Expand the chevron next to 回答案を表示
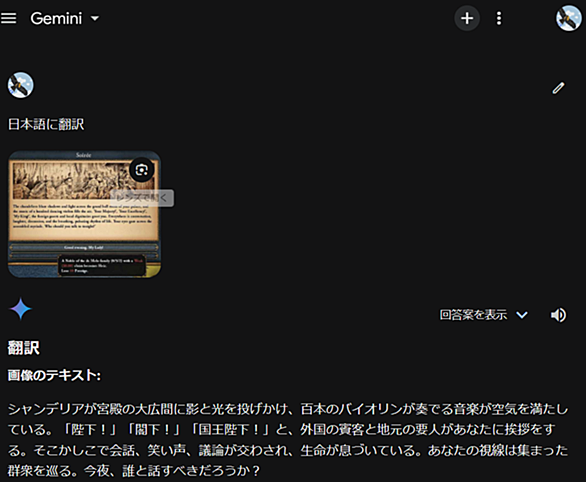This screenshot has height=482, width=586. point(522,315)
